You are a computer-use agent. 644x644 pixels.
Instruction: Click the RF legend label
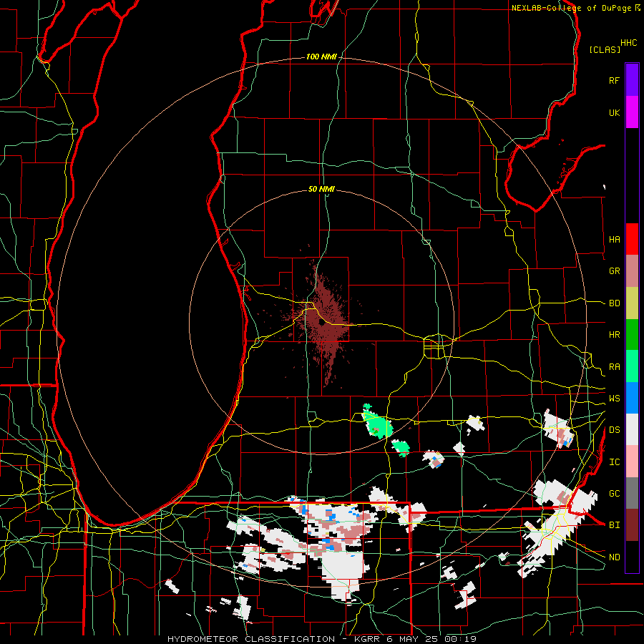point(614,80)
